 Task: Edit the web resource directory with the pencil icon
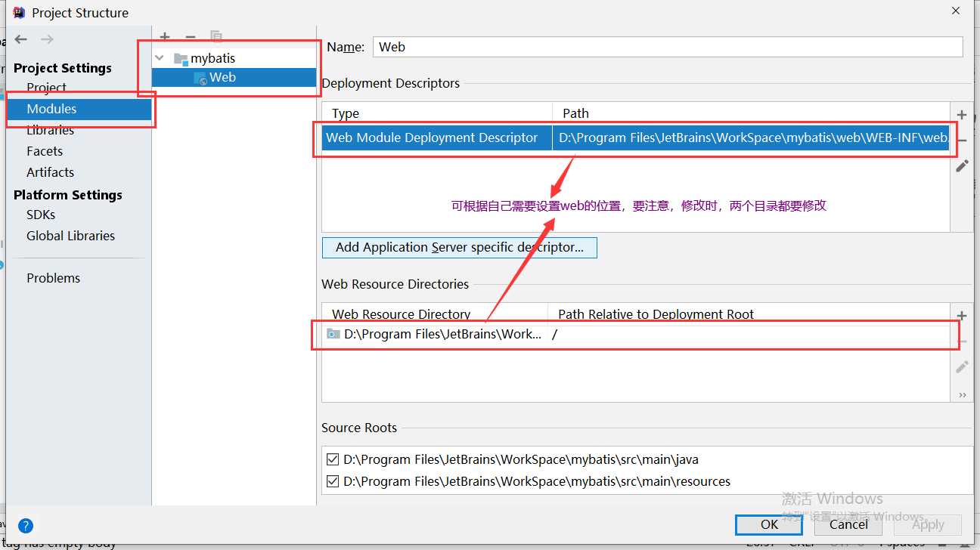click(962, 366)
